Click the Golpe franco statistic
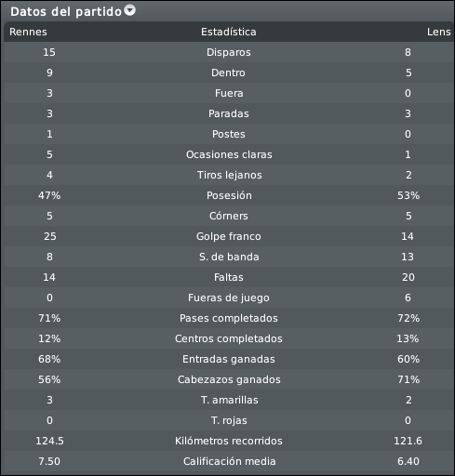 [229, 236]
